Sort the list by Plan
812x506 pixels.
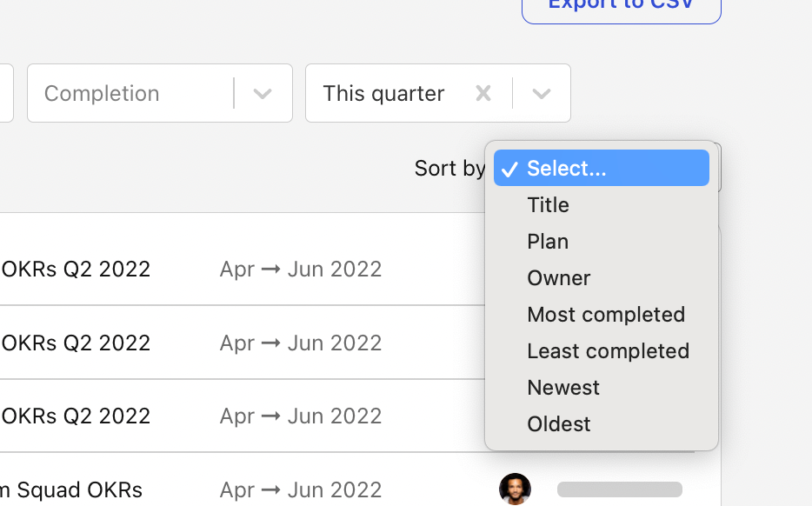548,242
